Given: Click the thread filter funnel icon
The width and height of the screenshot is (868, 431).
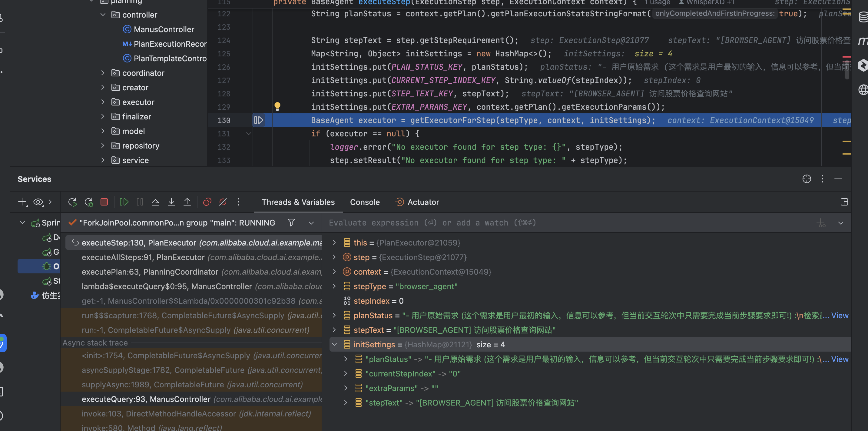Looking at the screenshot, I should click(x=291, y=222).
